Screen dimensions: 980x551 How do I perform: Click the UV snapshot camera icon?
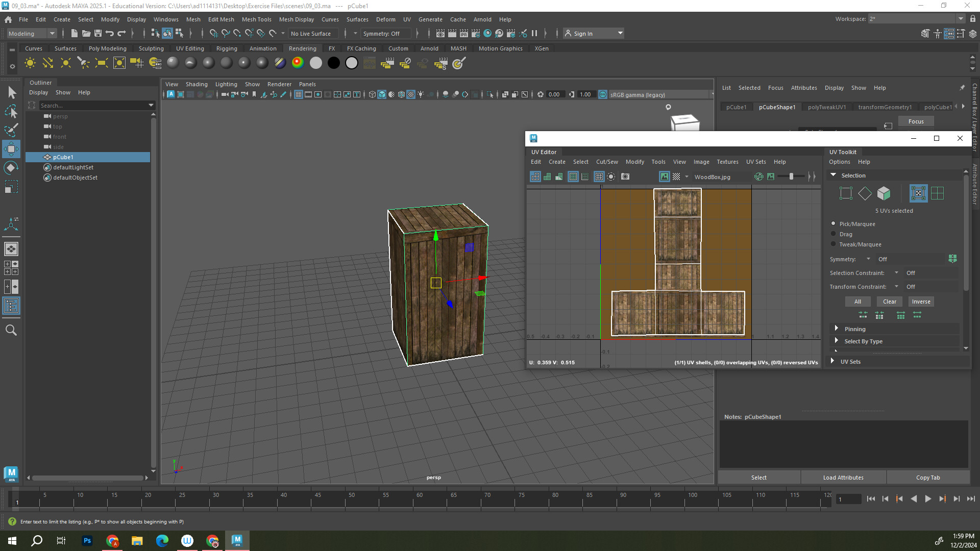pos(625,177)
